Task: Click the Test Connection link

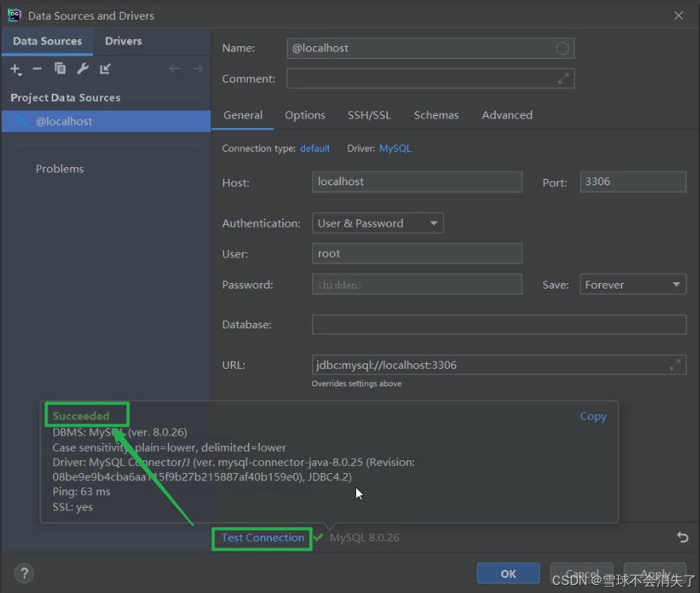Action: pyautogui.click(x=262, y=537)
